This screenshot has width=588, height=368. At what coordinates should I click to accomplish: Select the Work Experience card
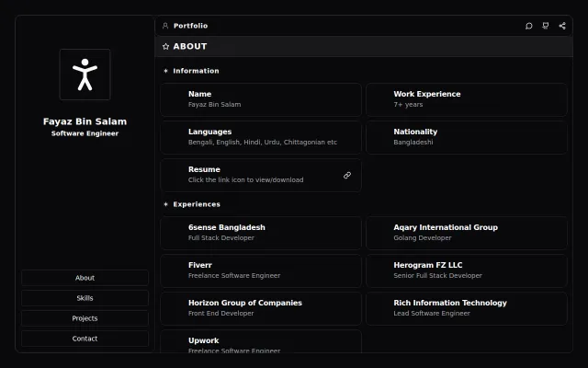467,100
